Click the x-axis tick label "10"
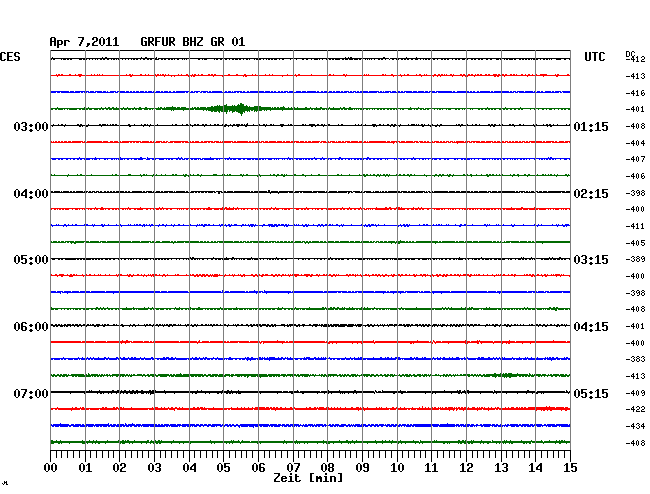 (397, 468)
